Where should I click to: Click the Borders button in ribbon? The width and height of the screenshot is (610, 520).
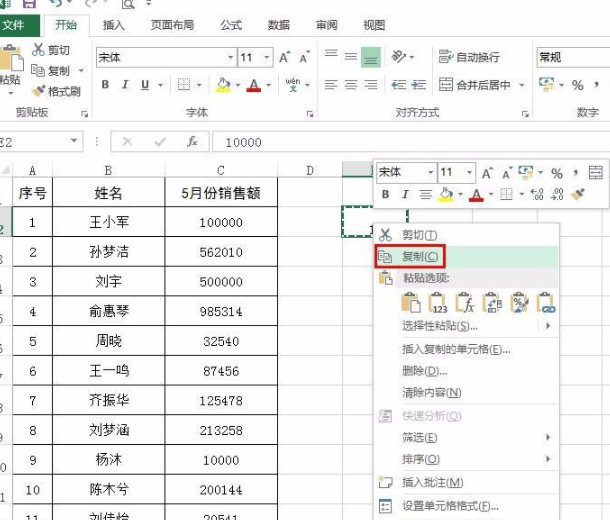[x=184, y=84]
